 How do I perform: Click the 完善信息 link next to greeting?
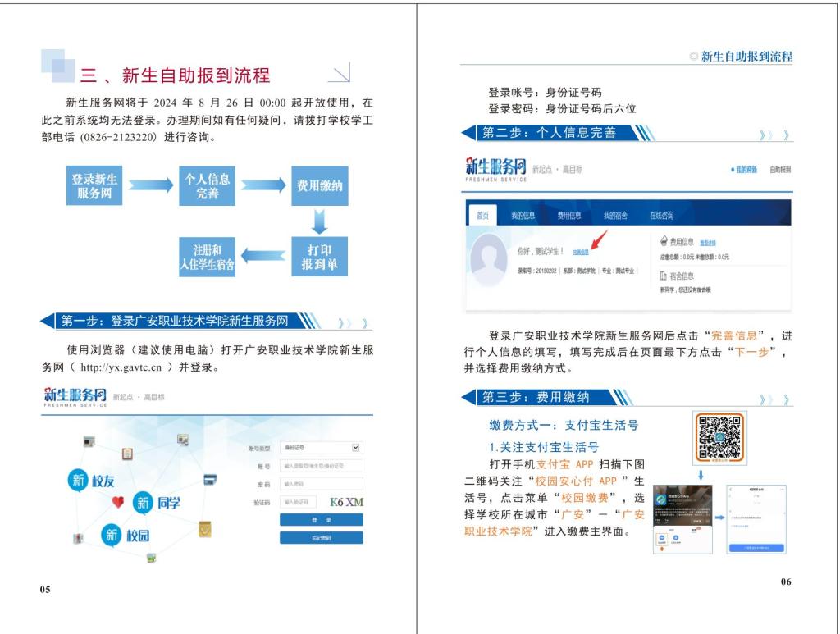(580, 252)
